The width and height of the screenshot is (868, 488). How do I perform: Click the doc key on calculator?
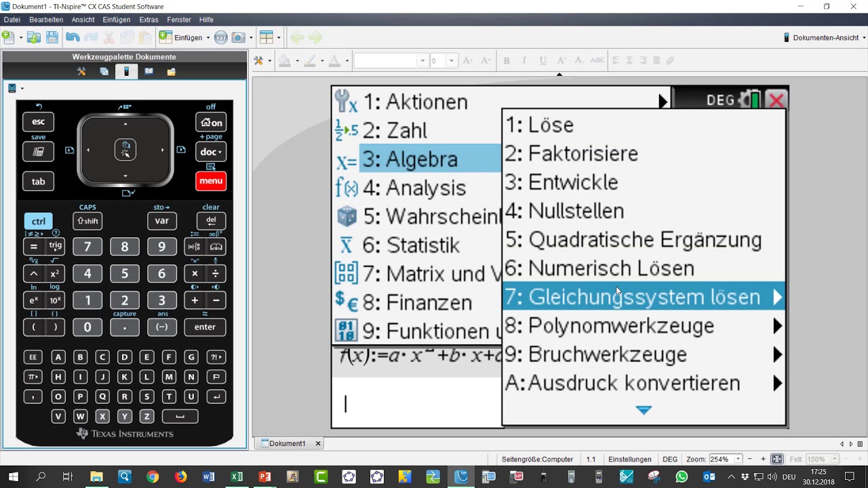tap(211, 152)
